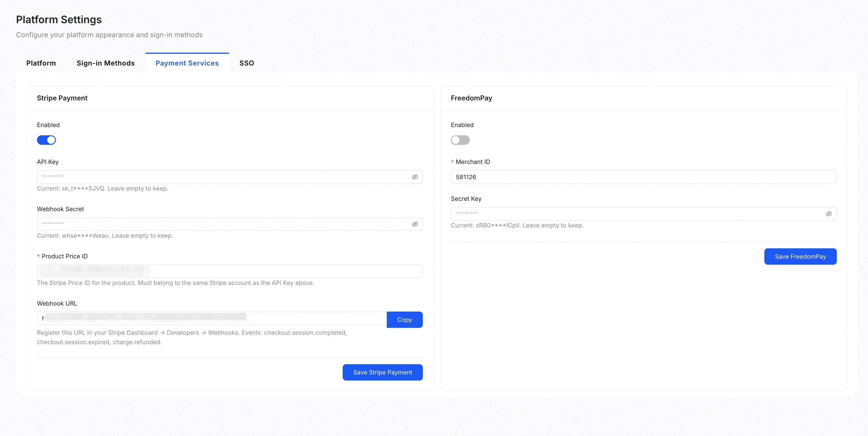Show the Webhook Secret via eye icon
The height and width of the screenshot is (436, 868).
click(x=415, y=224)
